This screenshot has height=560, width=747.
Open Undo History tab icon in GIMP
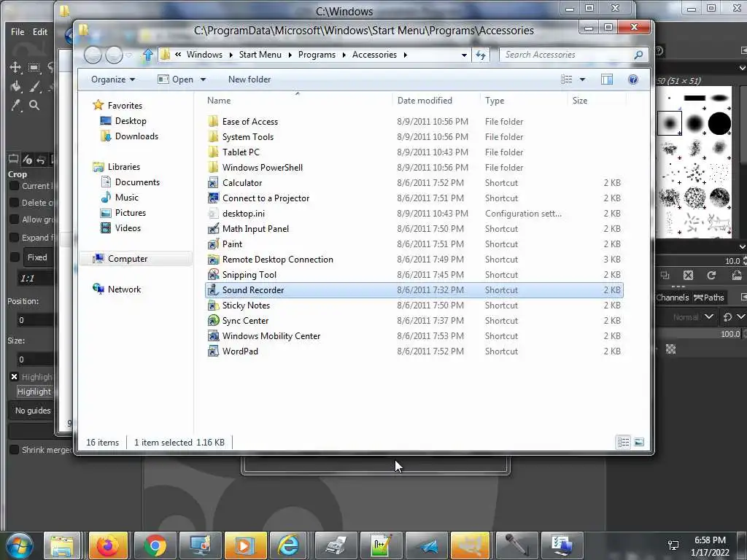point(41,160)
